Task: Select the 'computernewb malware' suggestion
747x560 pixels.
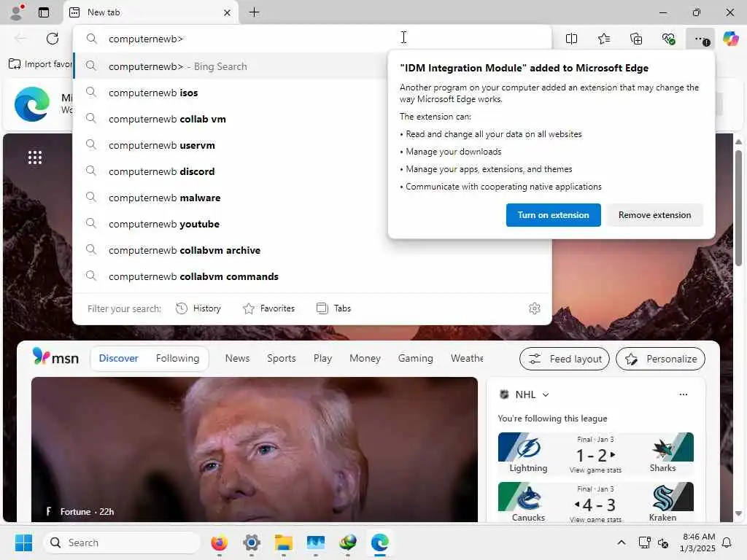Action: [231, 197]
